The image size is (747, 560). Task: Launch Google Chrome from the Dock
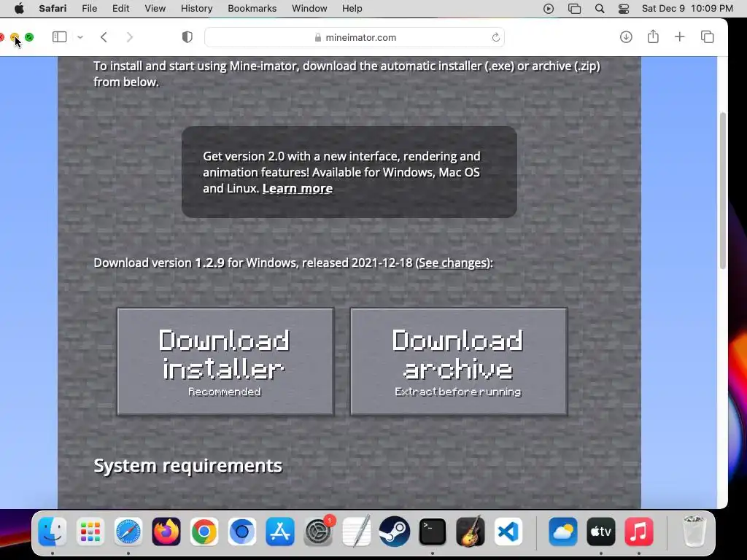(x=204, y=532)
